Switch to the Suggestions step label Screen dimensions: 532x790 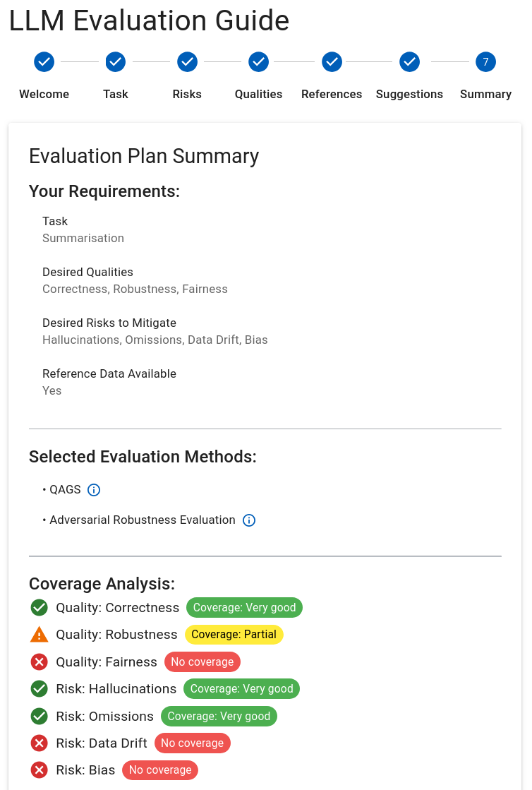point(409,94)
